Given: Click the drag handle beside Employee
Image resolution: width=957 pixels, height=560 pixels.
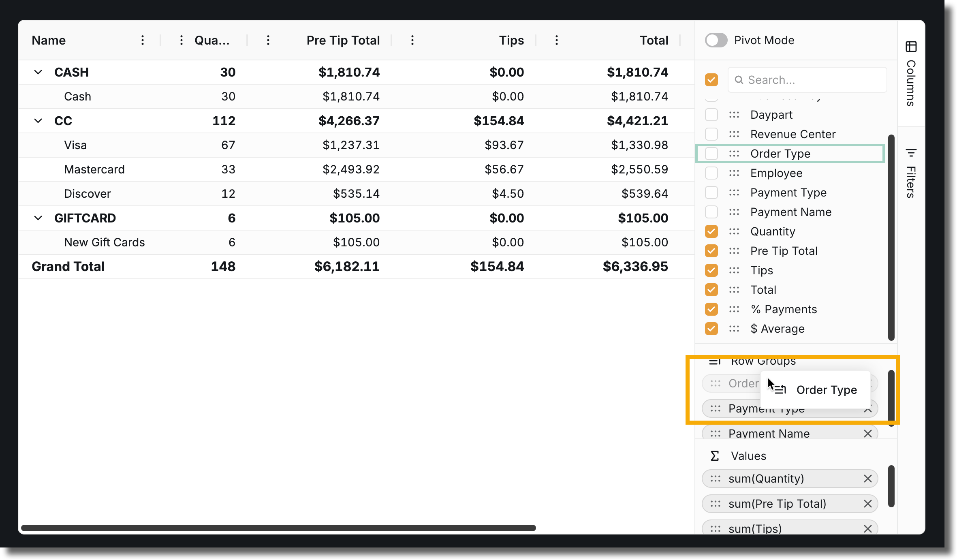Looking at the screenshot, I should point(734,173).
